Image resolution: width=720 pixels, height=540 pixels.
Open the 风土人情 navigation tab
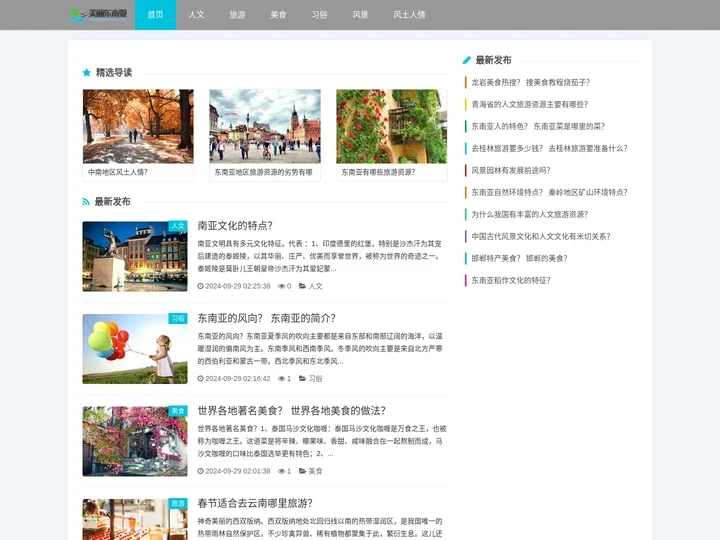[409, 15]
